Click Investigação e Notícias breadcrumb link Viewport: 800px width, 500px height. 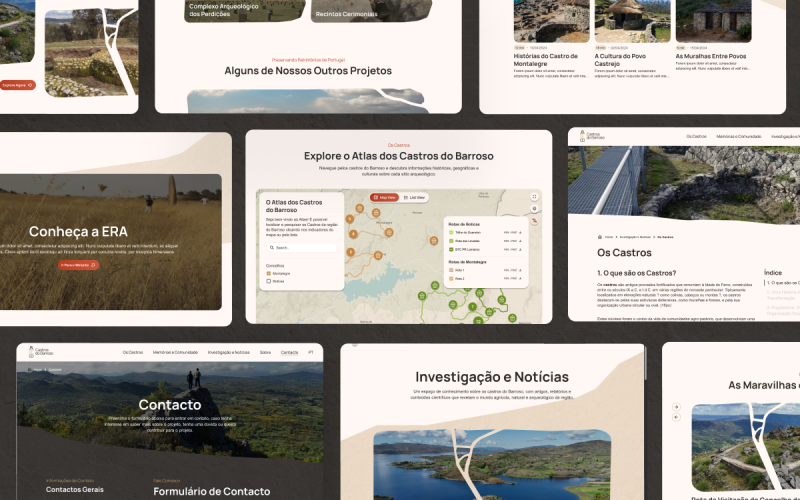[x=635, y=237]
